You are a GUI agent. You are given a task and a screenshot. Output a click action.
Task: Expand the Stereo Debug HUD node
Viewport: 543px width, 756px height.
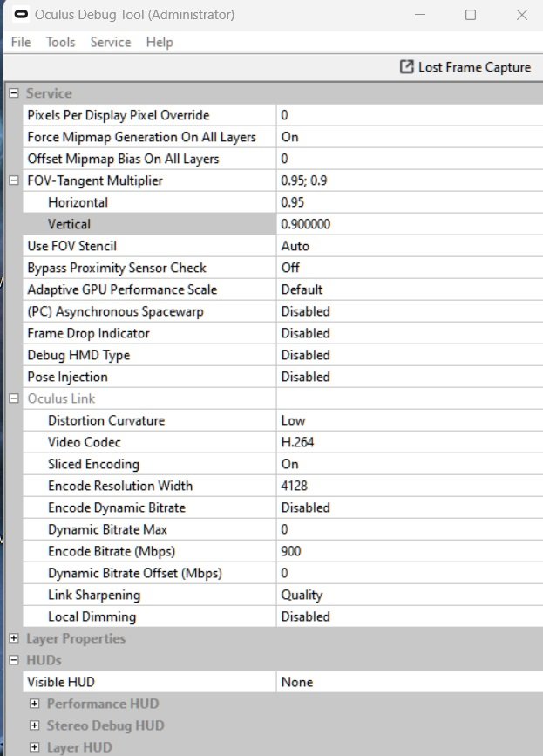(34, 725)
